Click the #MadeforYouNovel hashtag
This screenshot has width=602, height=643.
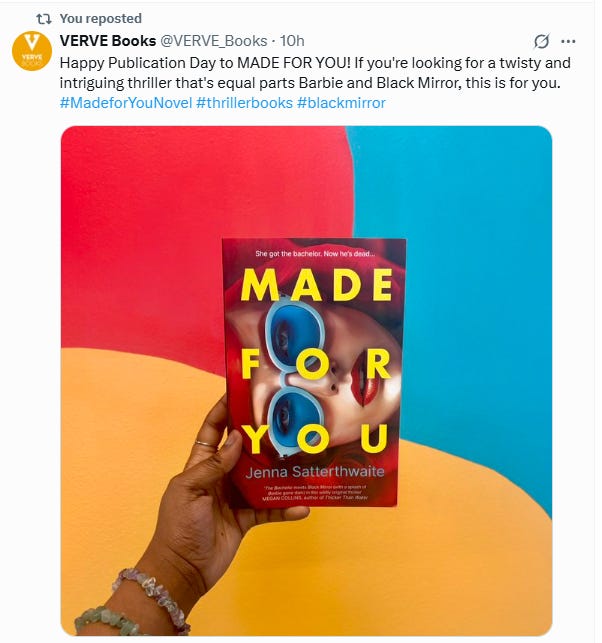coord(126,103)
